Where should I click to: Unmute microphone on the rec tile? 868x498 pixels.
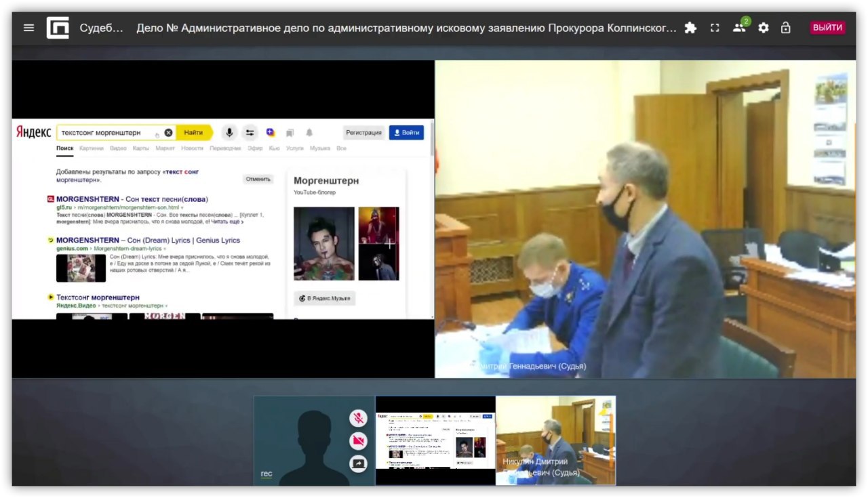[x=358, y=418]
